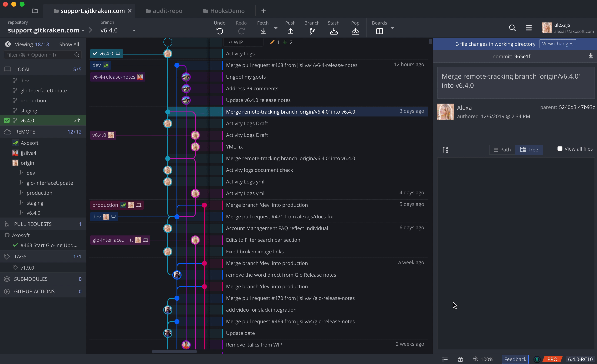Create a new branch via Branch icon
The height and width of the screenshot is (364, 597).
tap(312, 31)
